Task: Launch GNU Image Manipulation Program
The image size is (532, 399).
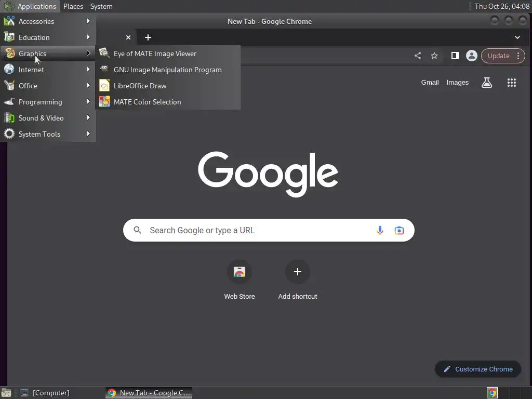Action: (x=168, y=70)
